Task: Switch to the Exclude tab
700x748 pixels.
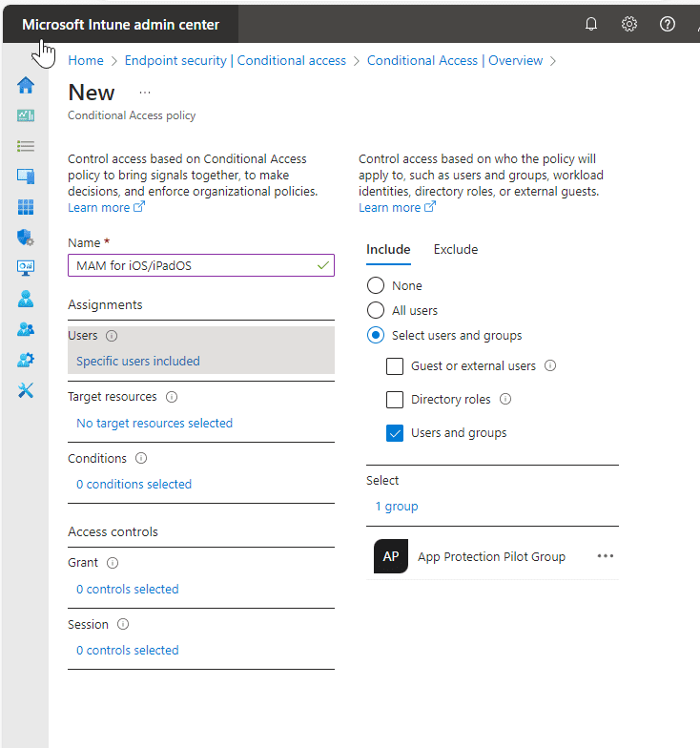Action: pos(456,249)
